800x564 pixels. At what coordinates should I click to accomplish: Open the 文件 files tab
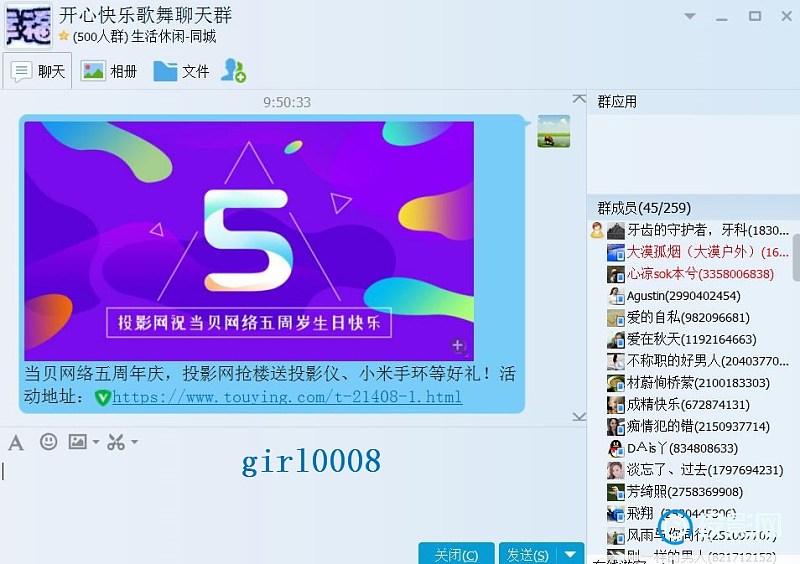pos(181,71)
